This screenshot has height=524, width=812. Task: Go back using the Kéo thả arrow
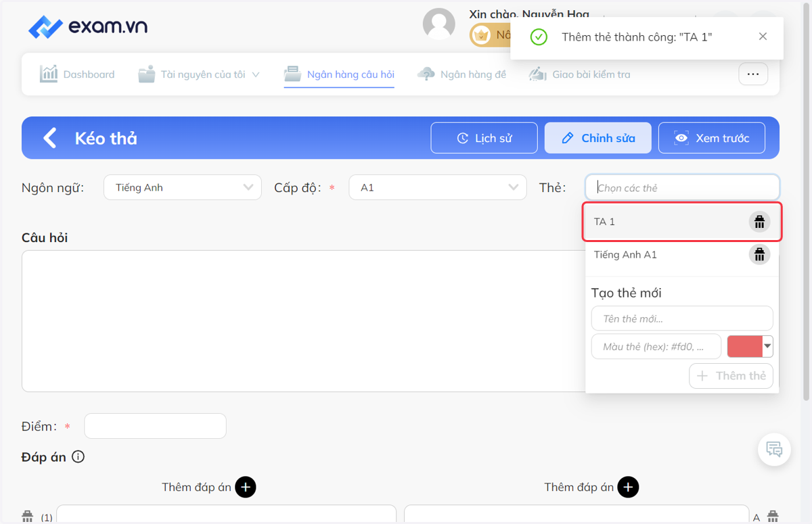coord(49,138)
